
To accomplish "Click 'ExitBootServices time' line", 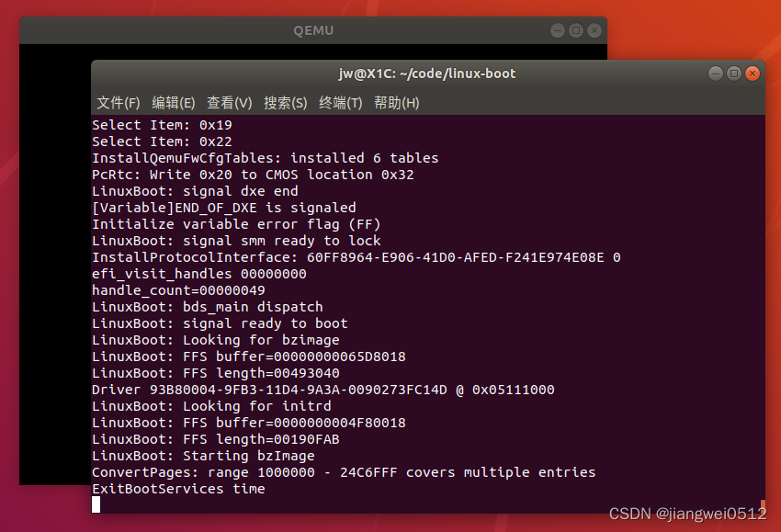I will (x=178, y=489).
